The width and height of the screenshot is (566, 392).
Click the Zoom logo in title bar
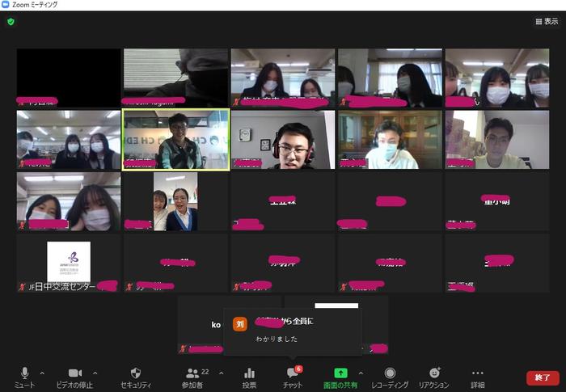click(6, 5)
